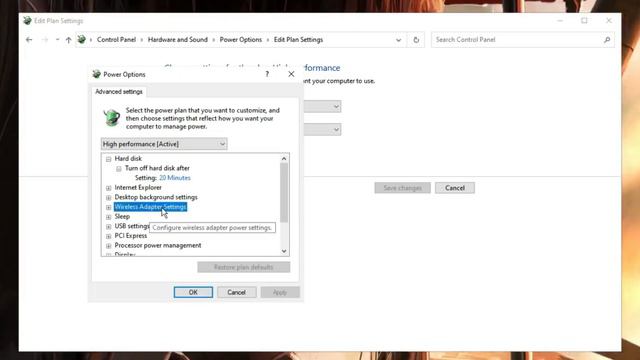Click the search magnifier icon
Viewport: 640px width, 360px height.
(x=607, y=40)
